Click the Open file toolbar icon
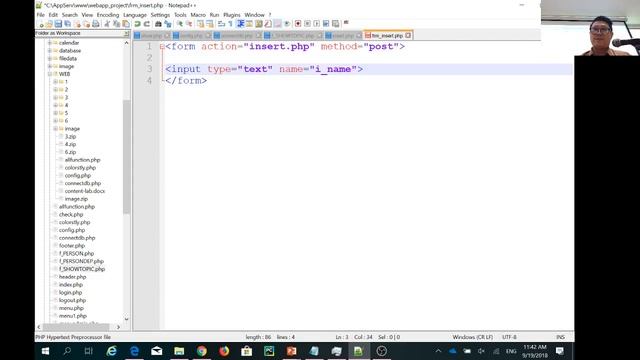The width and height of the screenshot is (640, 360). click(49, 24)
